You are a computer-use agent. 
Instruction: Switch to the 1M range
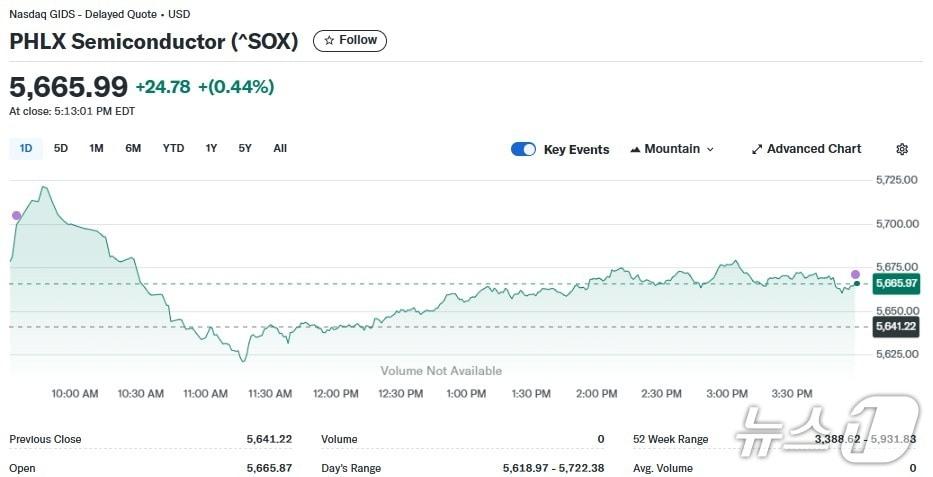[96, 148]
